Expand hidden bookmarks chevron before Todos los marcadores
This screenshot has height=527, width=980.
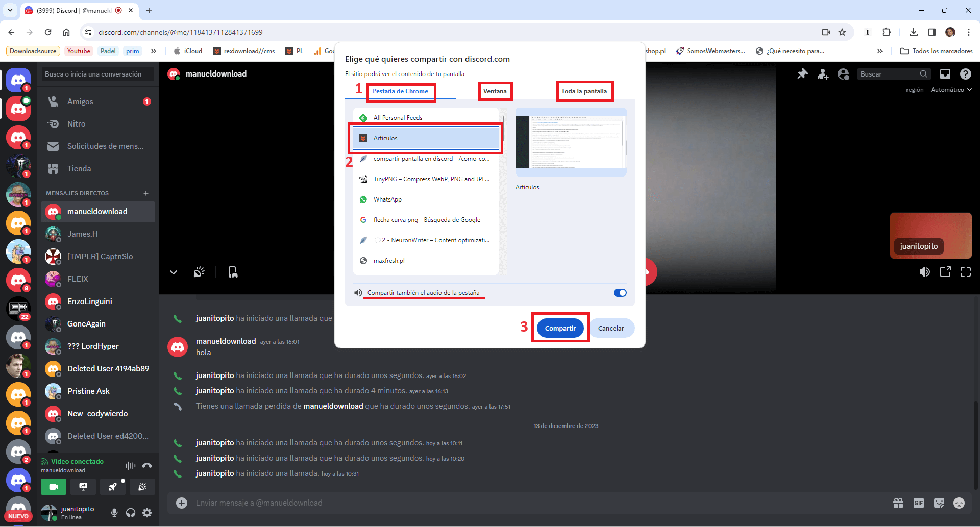(880, 51)
